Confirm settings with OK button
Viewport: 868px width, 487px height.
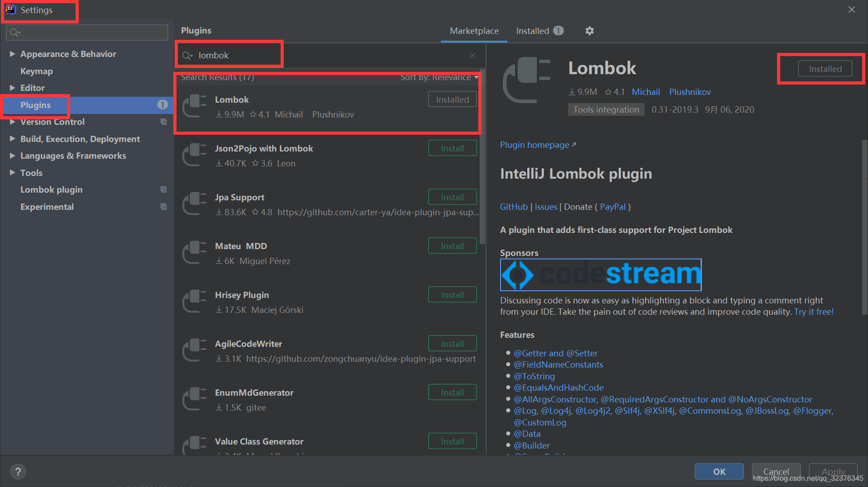tap(719, 472)
